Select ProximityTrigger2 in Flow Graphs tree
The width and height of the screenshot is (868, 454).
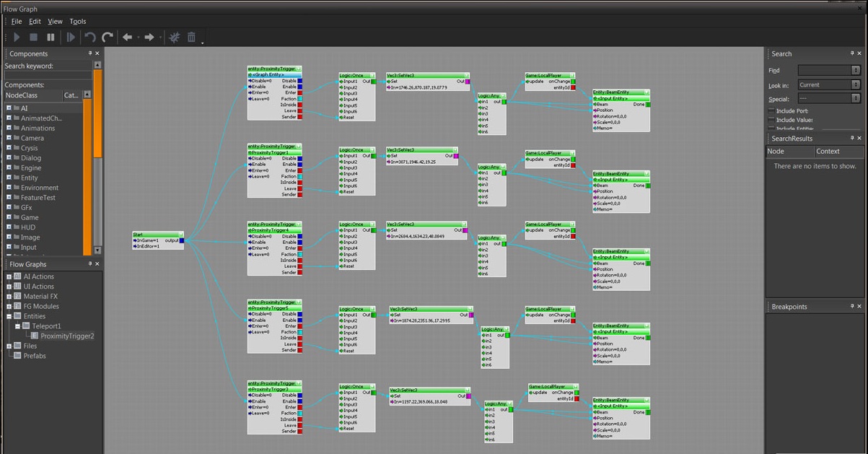[67, 336]
